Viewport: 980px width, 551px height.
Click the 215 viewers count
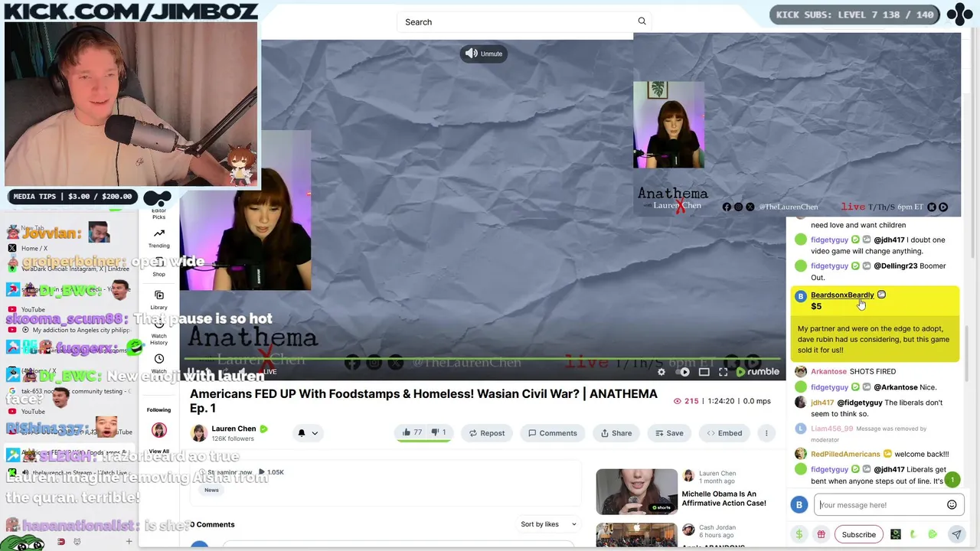[x=685, y=401]
